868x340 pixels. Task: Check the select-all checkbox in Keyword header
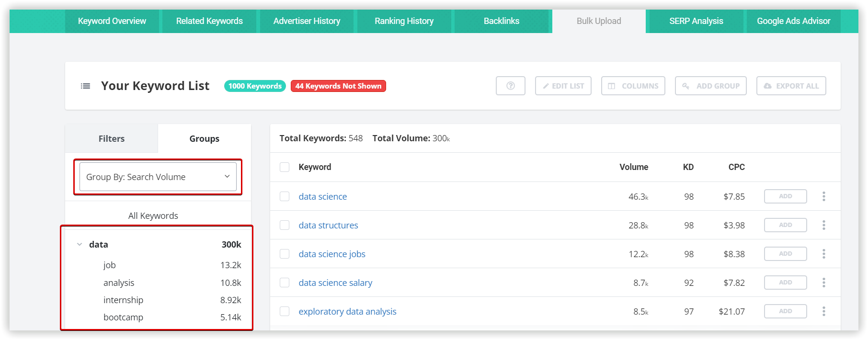click(285, 167)
